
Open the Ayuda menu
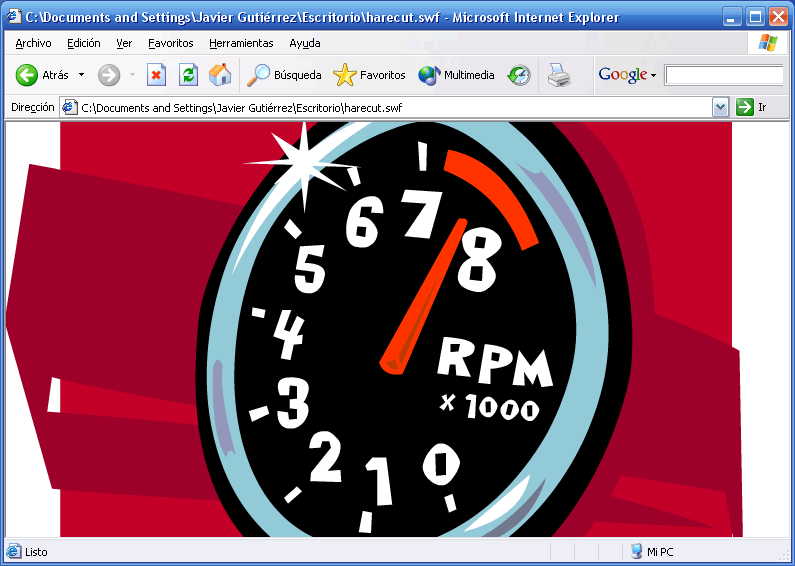(305, 43)
